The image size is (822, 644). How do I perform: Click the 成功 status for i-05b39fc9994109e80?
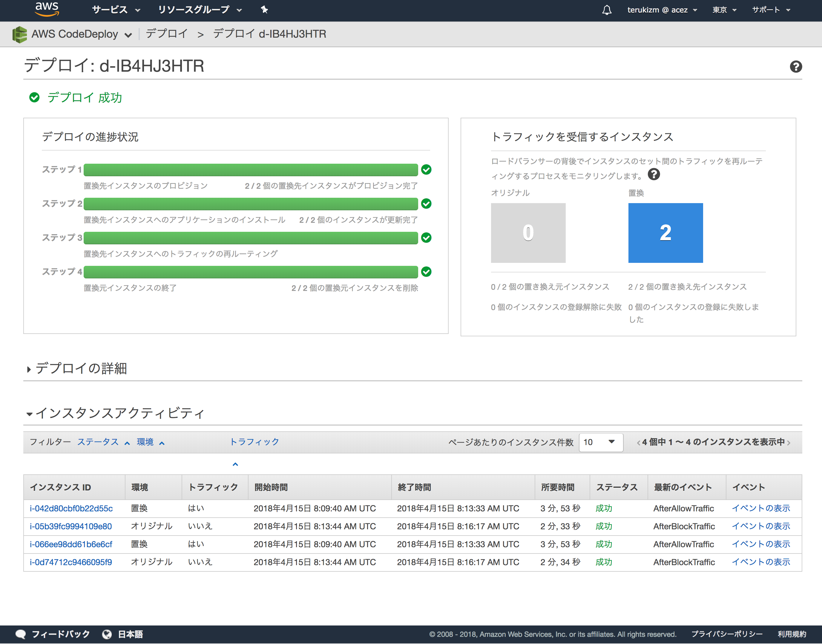pos(604,526)
